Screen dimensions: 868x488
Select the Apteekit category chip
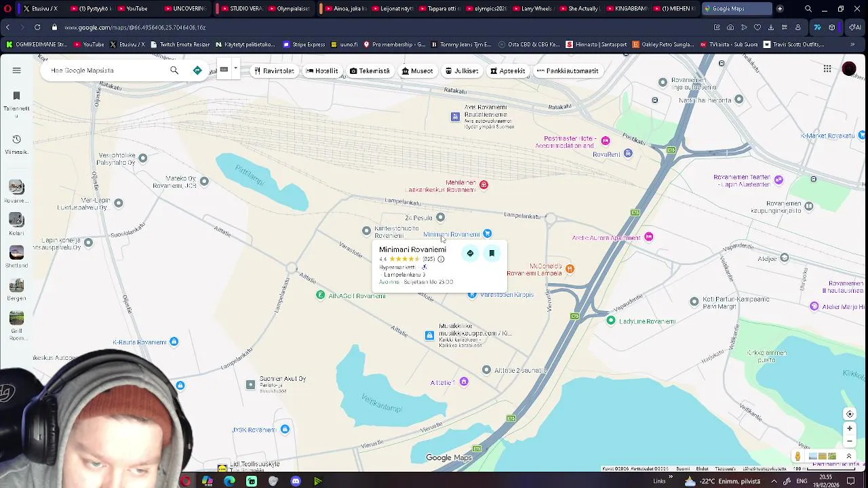[x=508, y=70]
